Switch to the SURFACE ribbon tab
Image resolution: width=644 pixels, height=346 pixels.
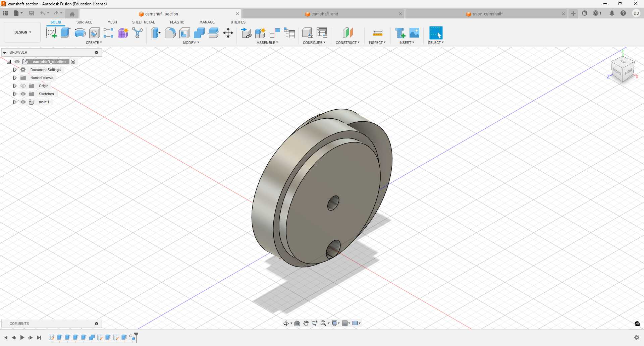pyautogui.click(x=84, y=22)
